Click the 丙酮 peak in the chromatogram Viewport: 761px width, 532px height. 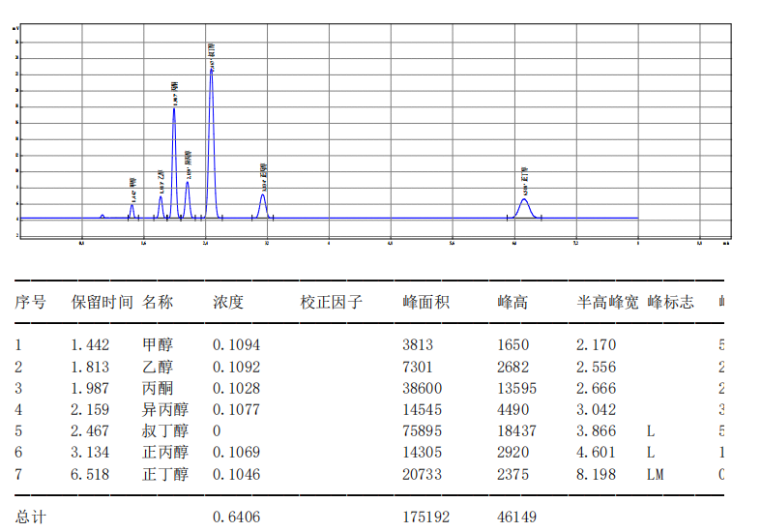174,111
